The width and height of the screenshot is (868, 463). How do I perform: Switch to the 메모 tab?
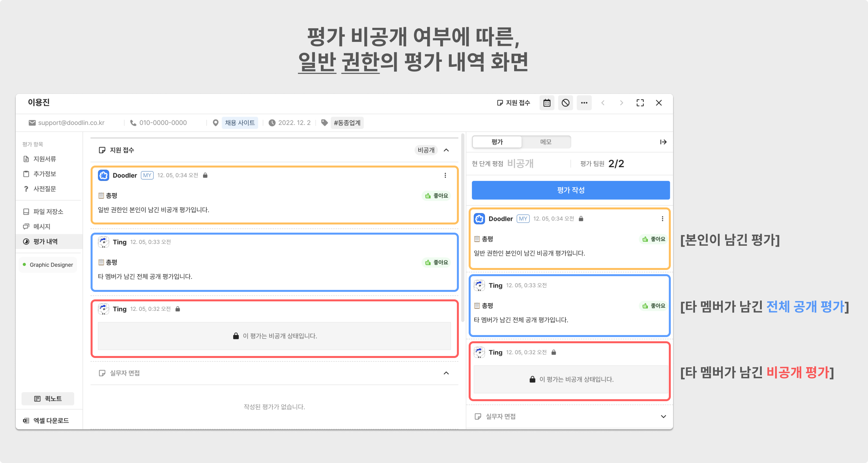pos(546,142)
